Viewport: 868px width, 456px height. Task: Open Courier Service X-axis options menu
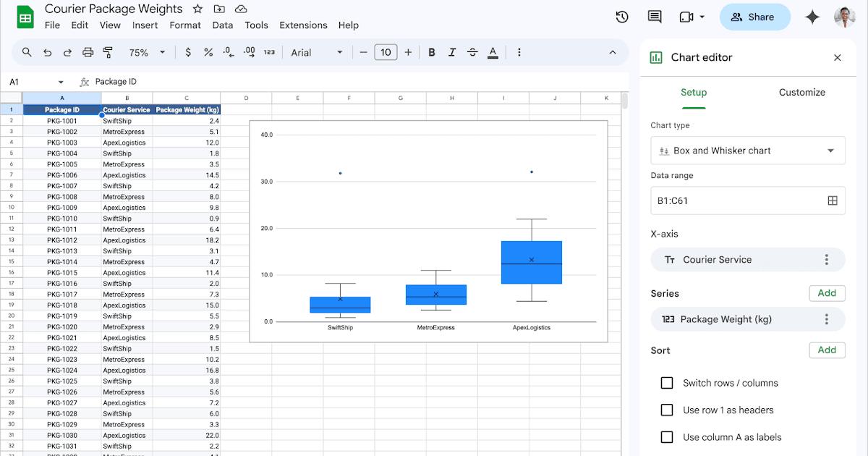coord(827,260)
